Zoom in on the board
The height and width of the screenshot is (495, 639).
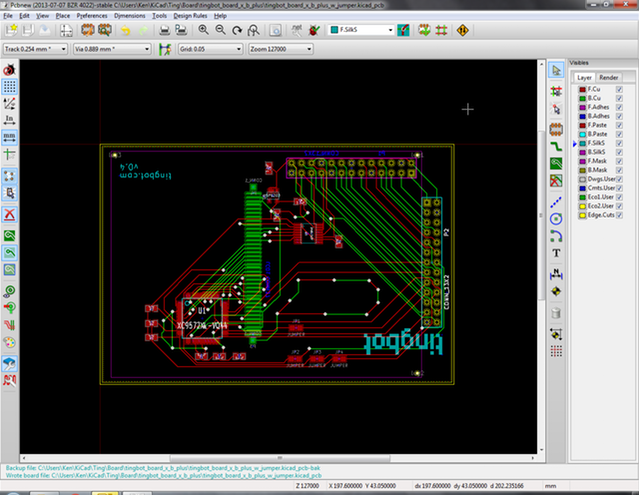203,30
